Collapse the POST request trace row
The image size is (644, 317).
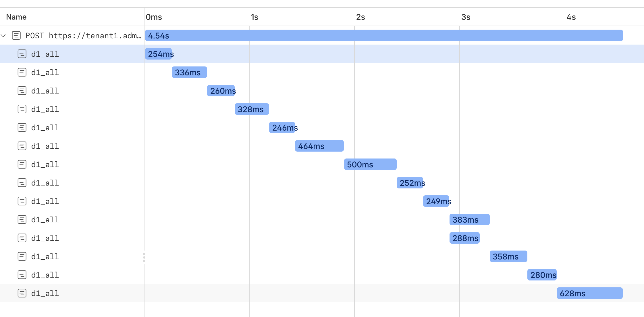(4, 35)
